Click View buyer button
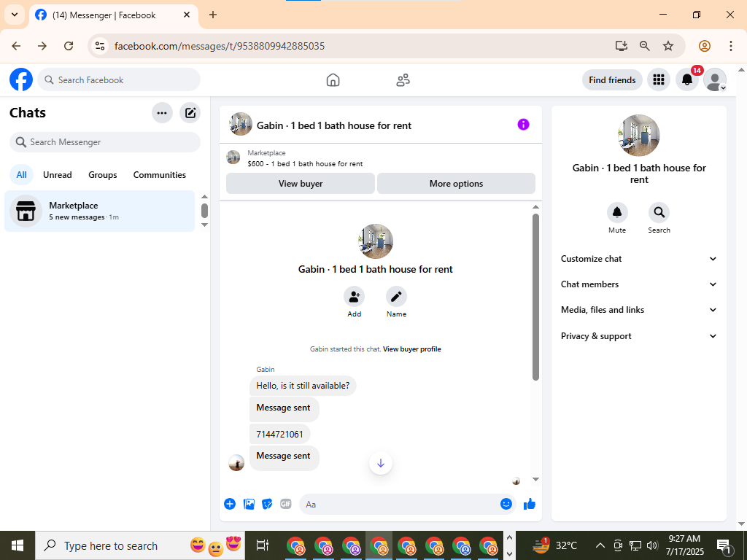The height and width of the screenshot is (560, 747). (x=301, y=183)
